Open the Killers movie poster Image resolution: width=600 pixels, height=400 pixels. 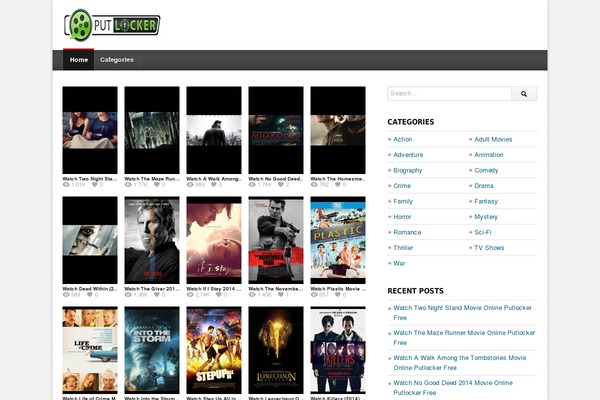338,350
